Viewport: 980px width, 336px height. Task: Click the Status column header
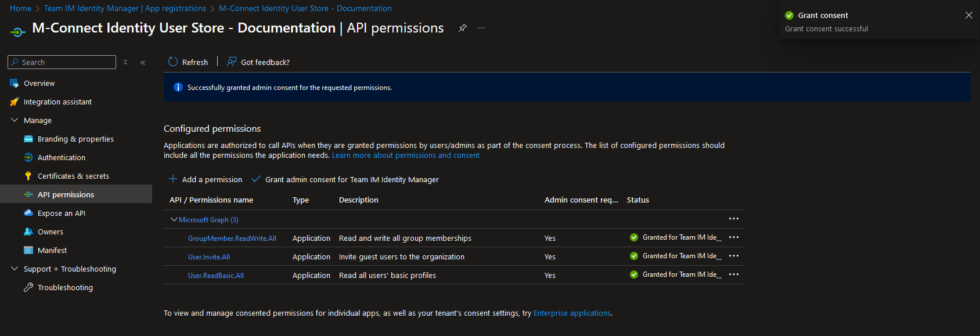click(638, 200)
